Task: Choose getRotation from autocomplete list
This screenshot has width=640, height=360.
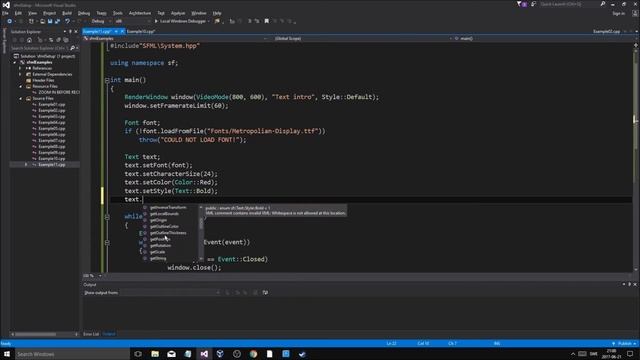Action: click(160, 246)
